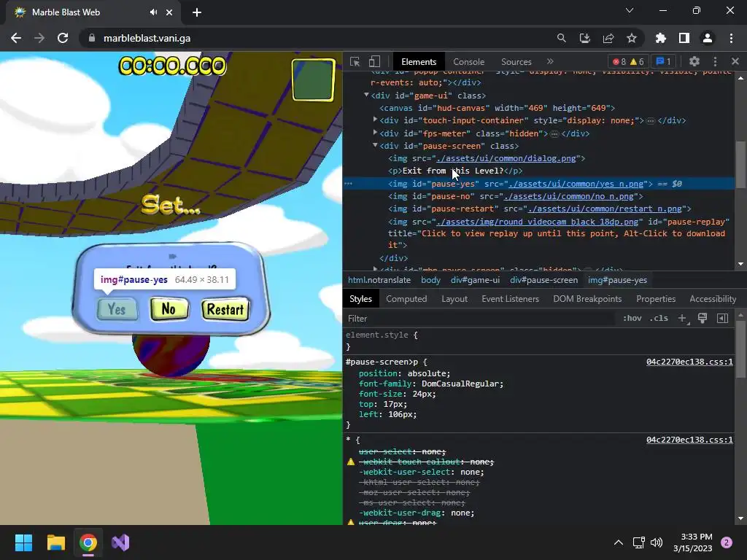
Task: Open the Chrome profile avatar
Action: tap(708, 38)
